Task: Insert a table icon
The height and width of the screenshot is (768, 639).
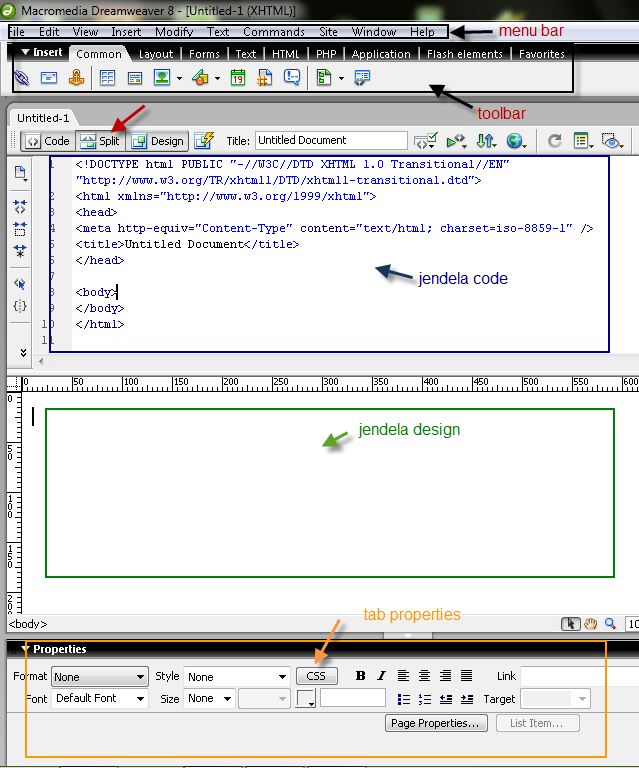Action: click(x=107, y=78)
